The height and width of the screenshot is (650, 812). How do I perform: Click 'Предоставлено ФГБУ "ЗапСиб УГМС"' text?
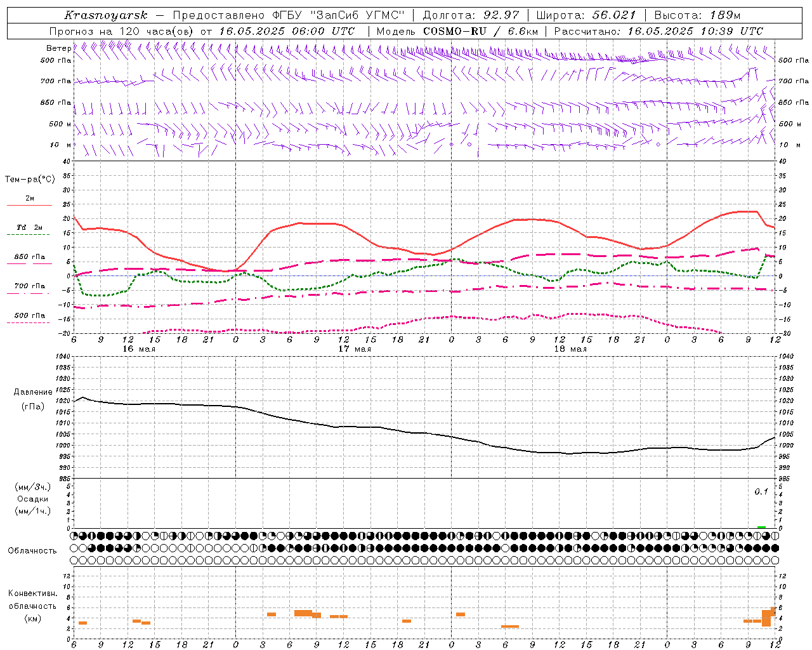289,15
